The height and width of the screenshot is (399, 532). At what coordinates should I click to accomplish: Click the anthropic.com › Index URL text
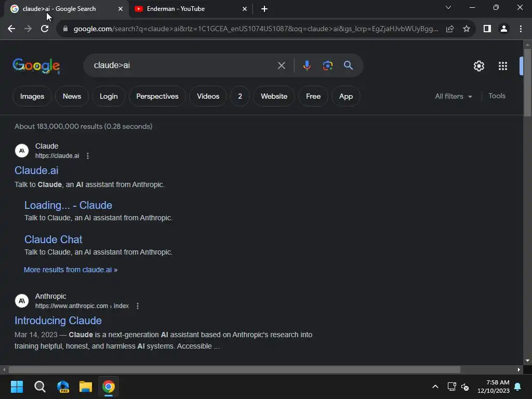[x=82, y=306]
